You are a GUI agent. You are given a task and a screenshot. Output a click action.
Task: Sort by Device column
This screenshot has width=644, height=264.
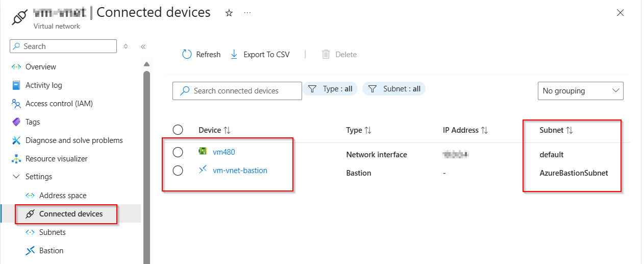[x=215, y=130]
